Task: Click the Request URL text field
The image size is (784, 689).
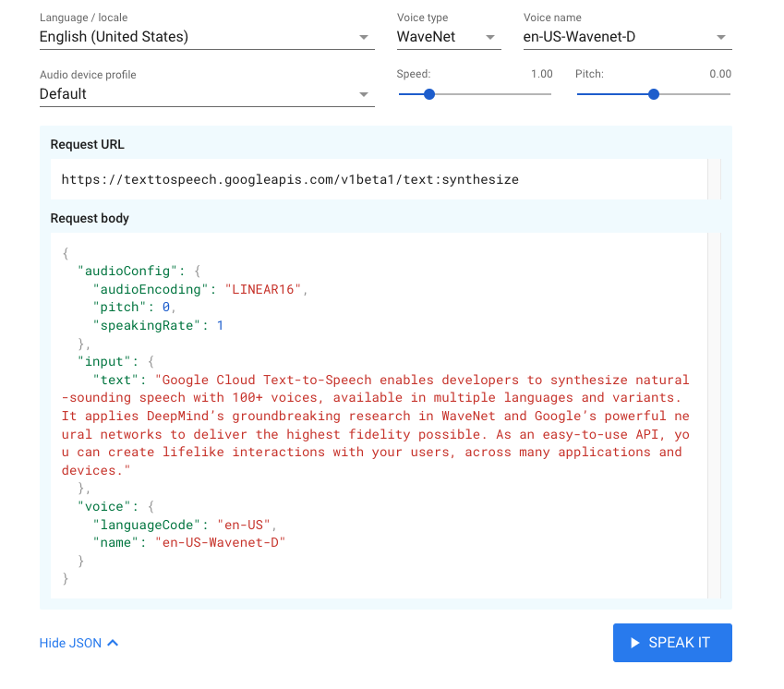Action: pos(379,179)
